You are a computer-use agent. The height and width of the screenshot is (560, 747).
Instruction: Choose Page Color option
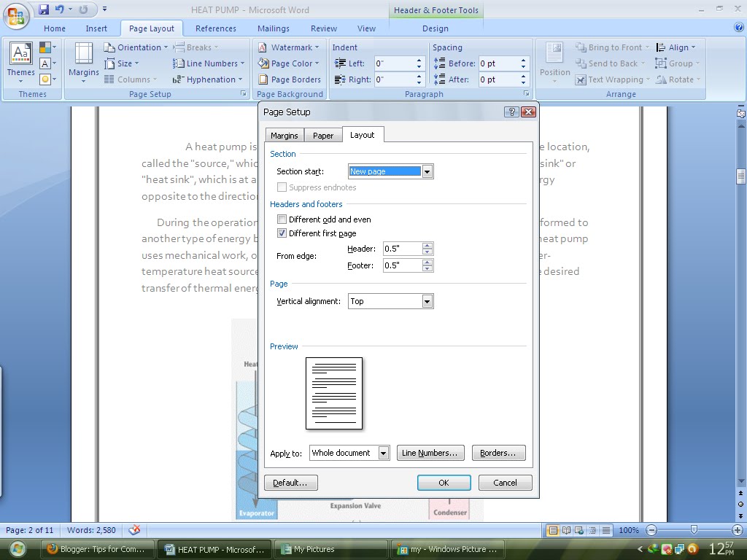pyautogui.click(x=289, y=63)
